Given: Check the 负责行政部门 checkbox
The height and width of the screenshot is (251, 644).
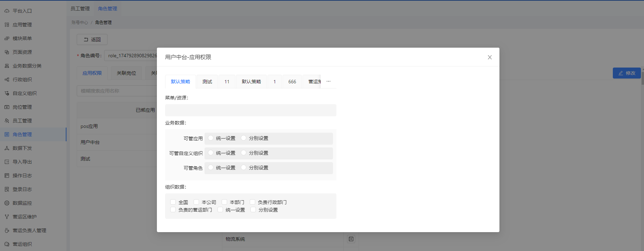Looking at the screenshot, I should coord(252,202).
